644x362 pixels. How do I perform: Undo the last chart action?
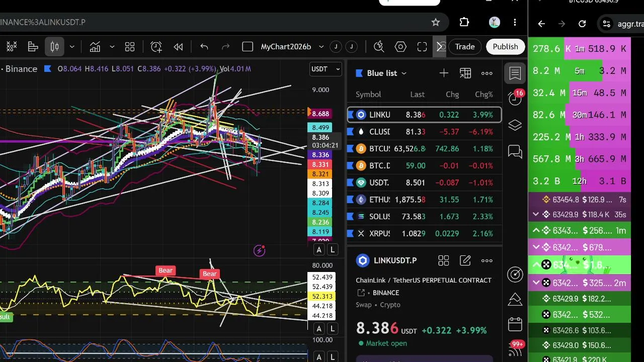[x=204, y=47]
